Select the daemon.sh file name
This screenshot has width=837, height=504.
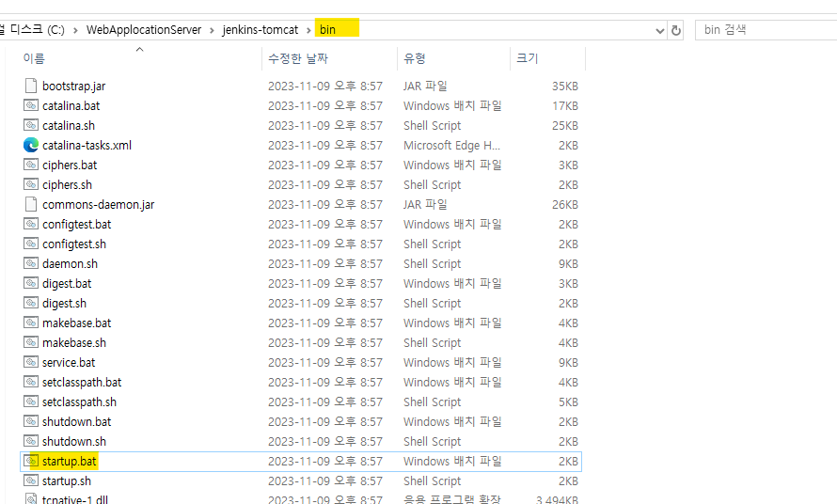70,263
